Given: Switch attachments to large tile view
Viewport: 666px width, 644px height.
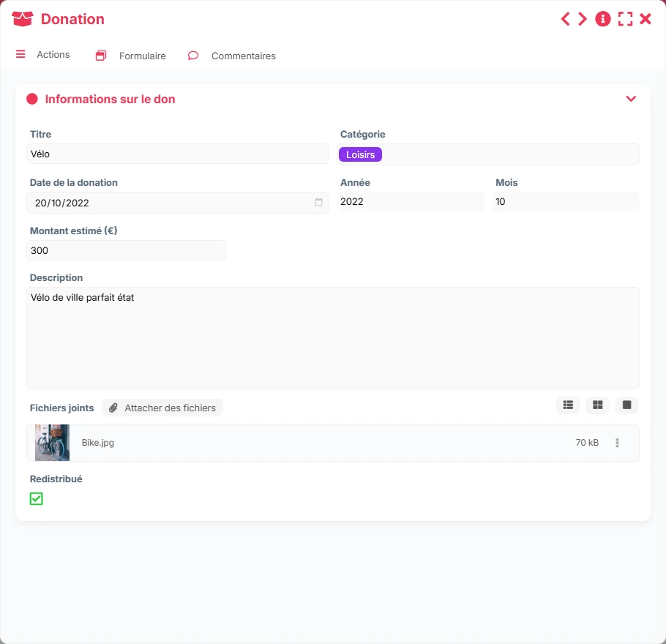Looking at the screenshot, I should [x=626, y=405].
